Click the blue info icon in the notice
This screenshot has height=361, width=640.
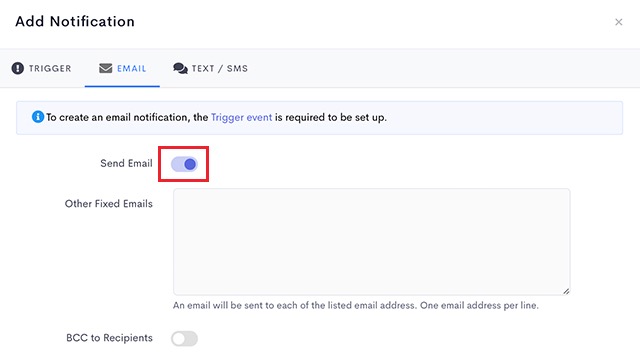click(x=38, y=117)
